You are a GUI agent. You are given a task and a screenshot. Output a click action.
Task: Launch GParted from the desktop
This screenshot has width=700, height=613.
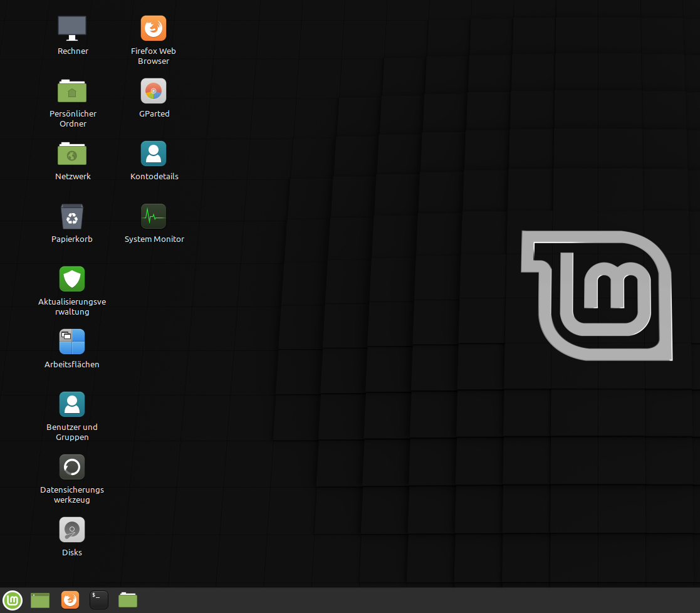pos(153,91)
